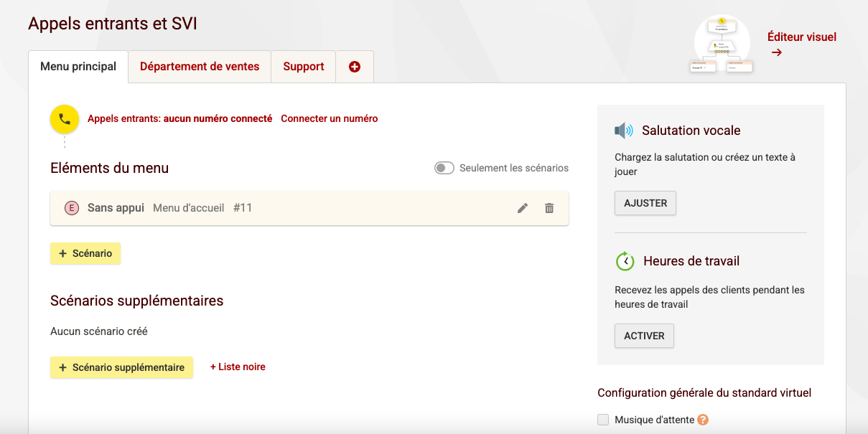This screenshot has height=434, width=868.
Task: Click the yellow incoming calls phone icon
Action: tap(65, 119)
